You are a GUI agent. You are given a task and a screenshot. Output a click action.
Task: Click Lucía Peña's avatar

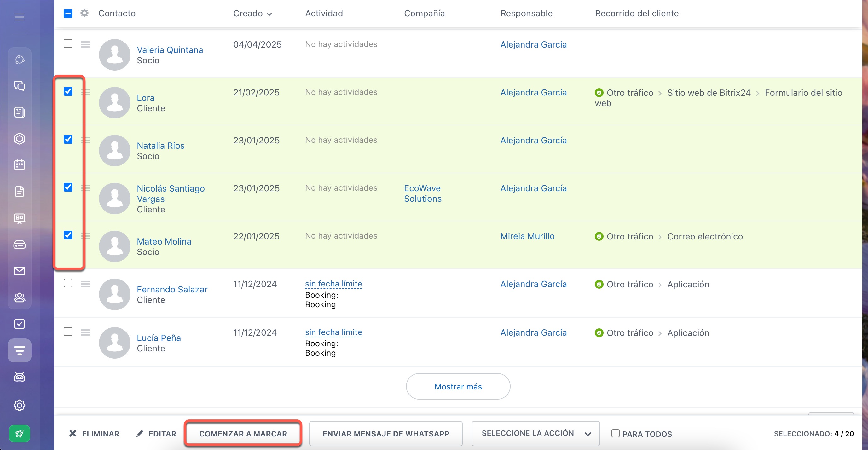click(x=114, y=343)
